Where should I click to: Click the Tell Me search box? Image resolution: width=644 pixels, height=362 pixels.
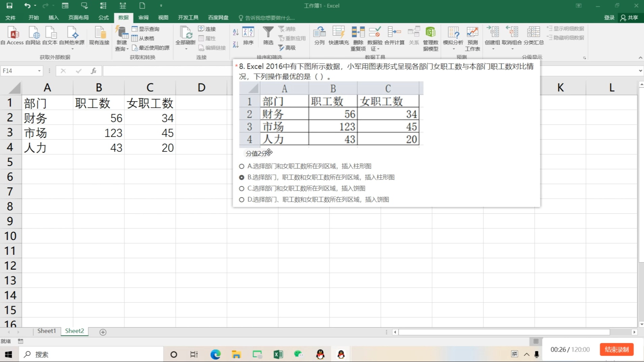click(267, 18)
